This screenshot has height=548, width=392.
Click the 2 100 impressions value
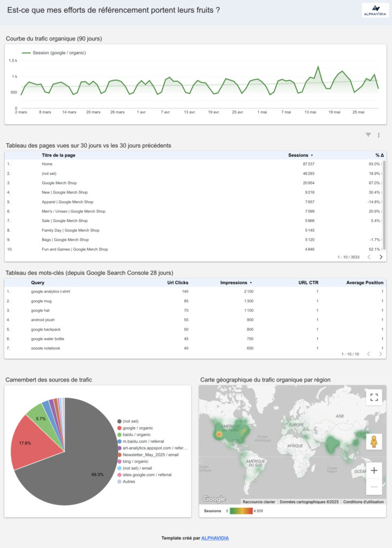point(249,292)
